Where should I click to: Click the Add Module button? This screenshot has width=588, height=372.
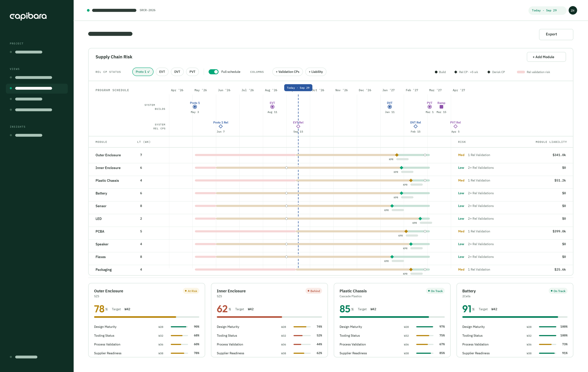click(x=546, y=57)
